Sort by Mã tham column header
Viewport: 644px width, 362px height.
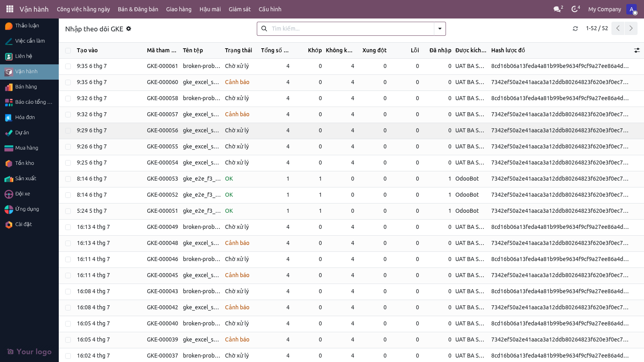point(161,50)
